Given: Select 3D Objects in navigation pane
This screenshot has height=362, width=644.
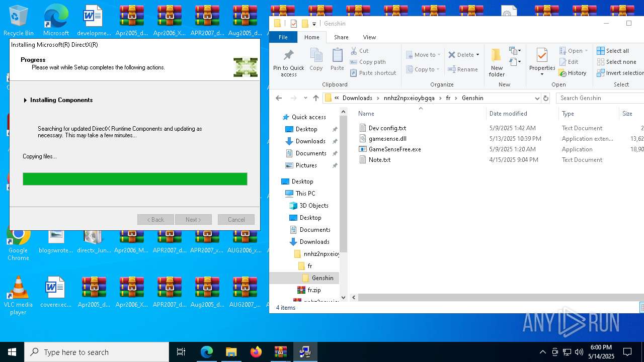Looking at the screenshot, I should click(x=314, y=206).
